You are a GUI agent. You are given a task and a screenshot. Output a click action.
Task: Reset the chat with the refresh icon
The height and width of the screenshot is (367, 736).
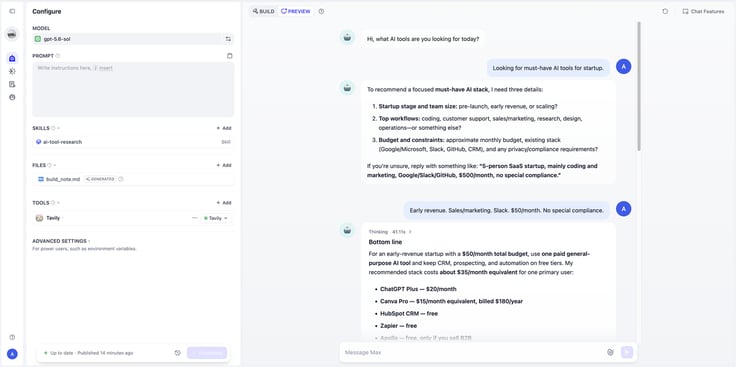click(x=665, y=11)
